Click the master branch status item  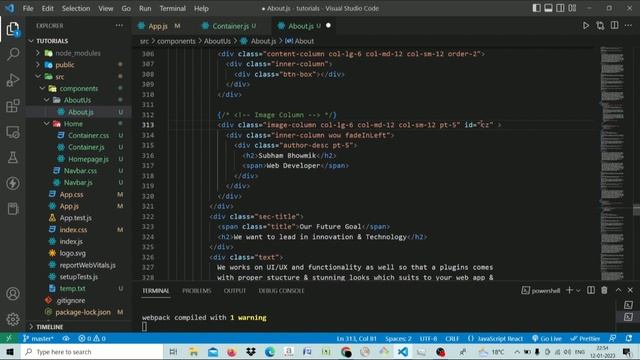click(x=38, y=338)
